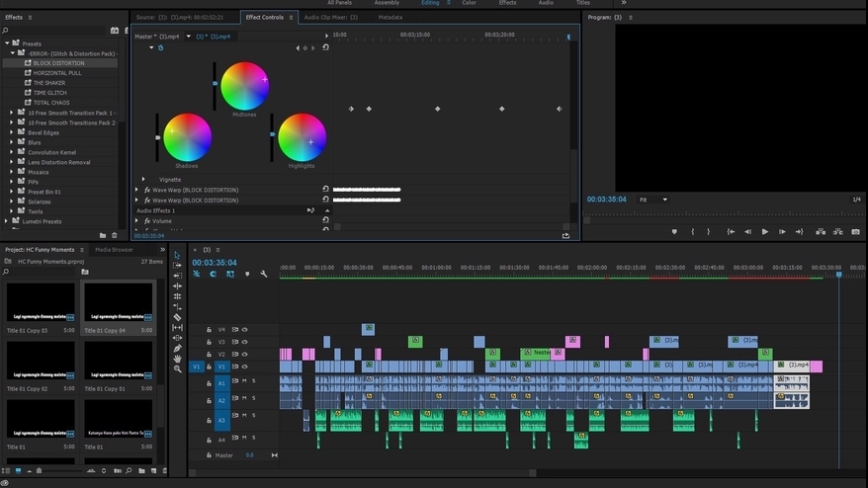Expand Bevel Edges presets folder

[x=11, y=132]
